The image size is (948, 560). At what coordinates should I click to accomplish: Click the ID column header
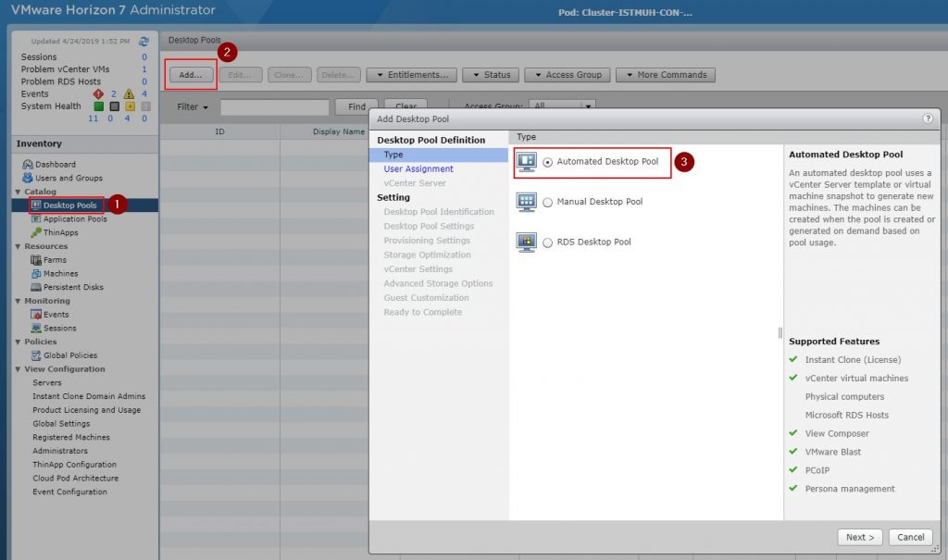pyautogui.click(x=219, y=131)
